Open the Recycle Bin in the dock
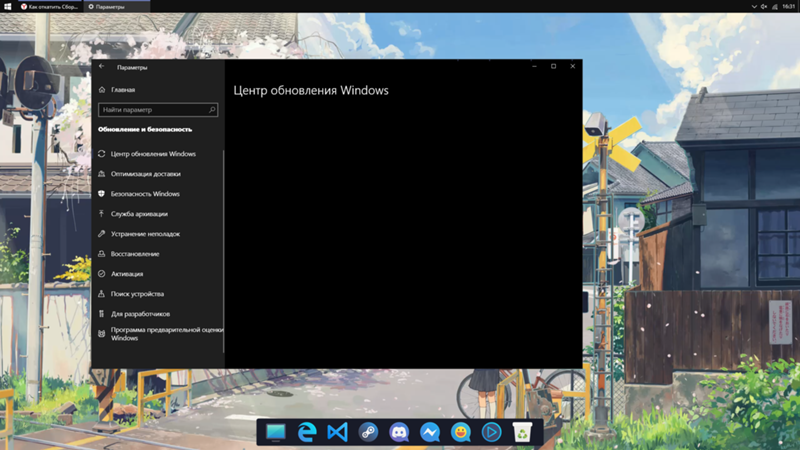 (522, 432)
